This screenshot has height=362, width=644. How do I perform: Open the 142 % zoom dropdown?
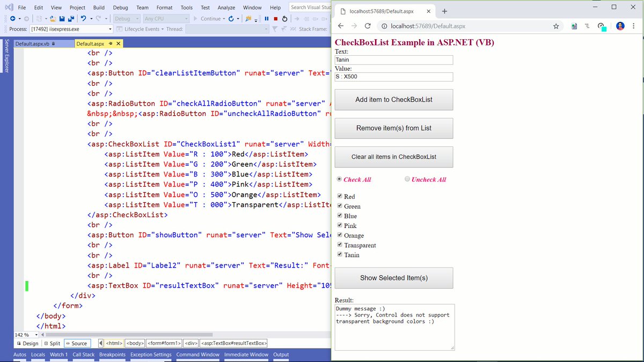36,335
